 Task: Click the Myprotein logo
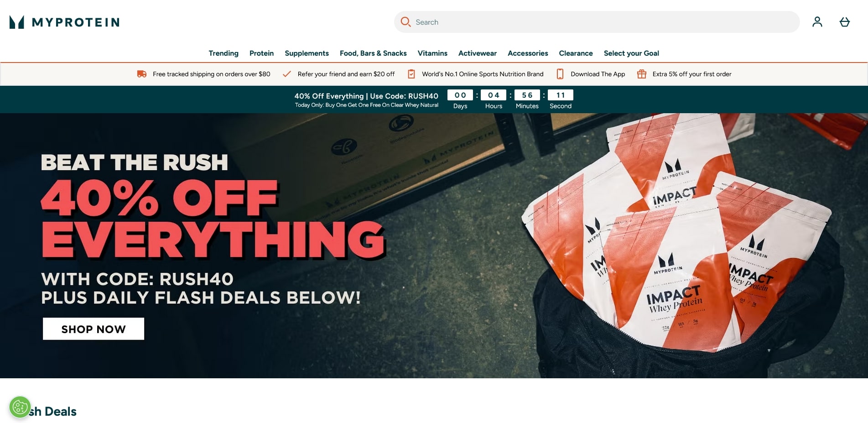coord(64,22)
